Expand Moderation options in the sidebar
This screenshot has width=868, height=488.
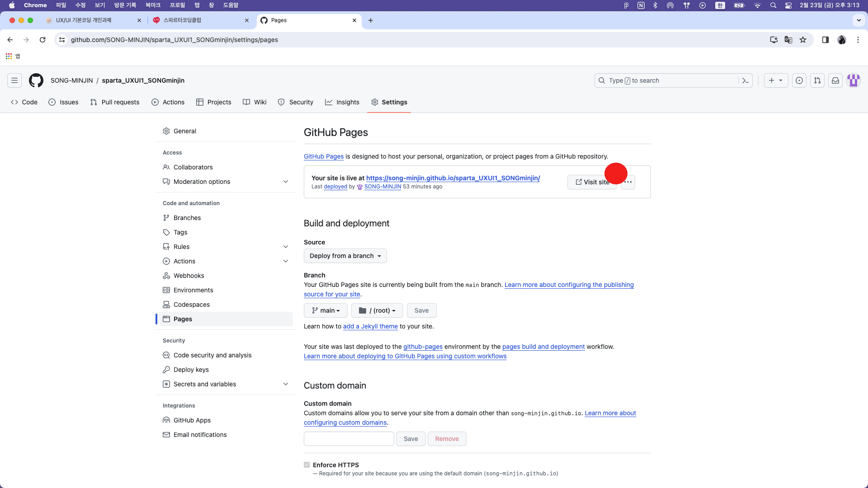click(286, 182)
